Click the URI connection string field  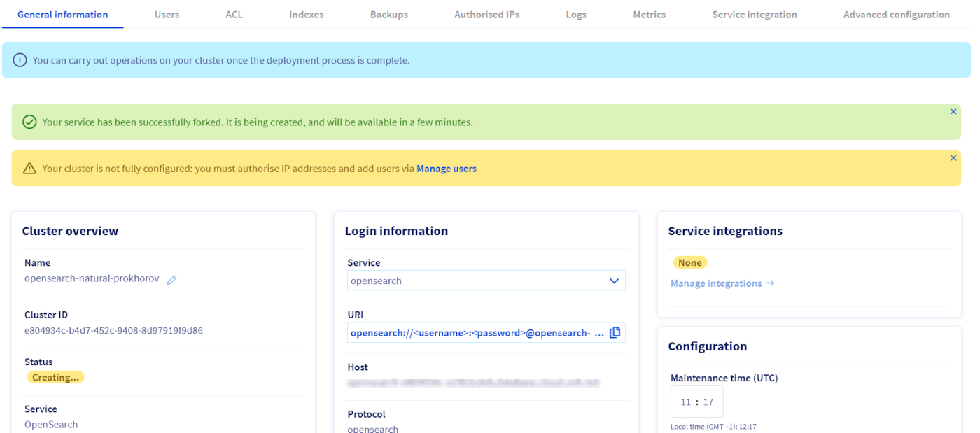[x=476, y=333]
